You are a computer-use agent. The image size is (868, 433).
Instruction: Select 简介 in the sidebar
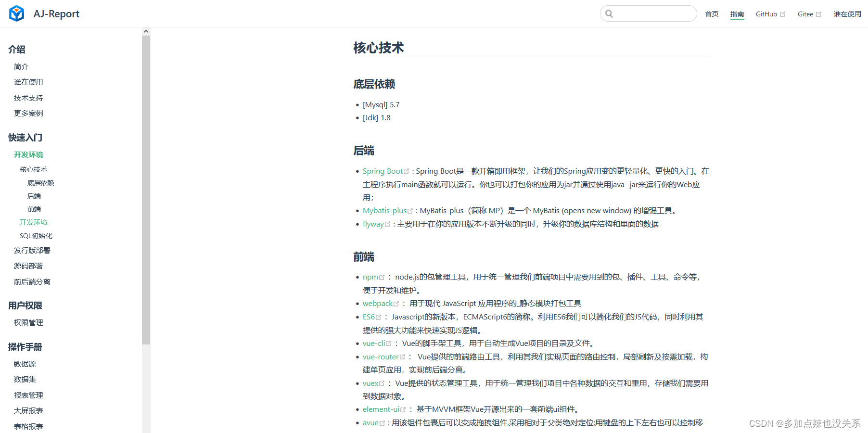pos(21,66)
